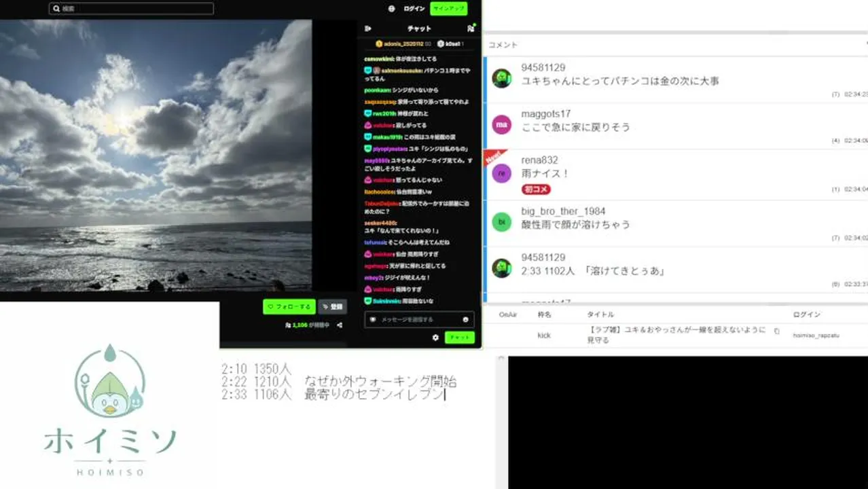The height and width of the screenshot is (489, 868).
Task: Click the gold rank badge beside adonis_2520112
Action: coord(379,44)
